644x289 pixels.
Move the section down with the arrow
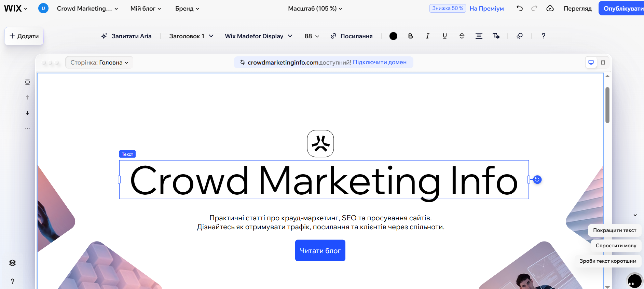(x=28, y=113)
